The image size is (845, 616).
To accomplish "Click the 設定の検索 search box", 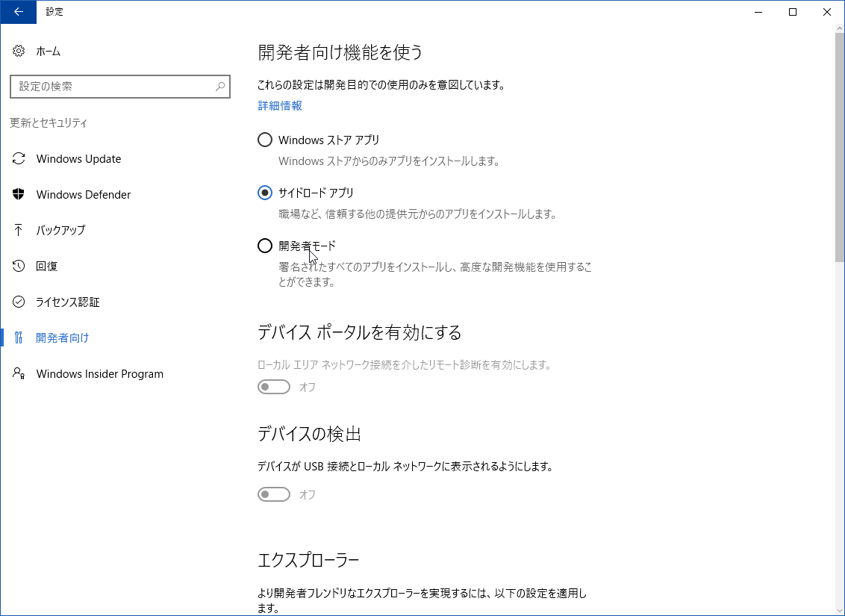I will tap(120, 86).
